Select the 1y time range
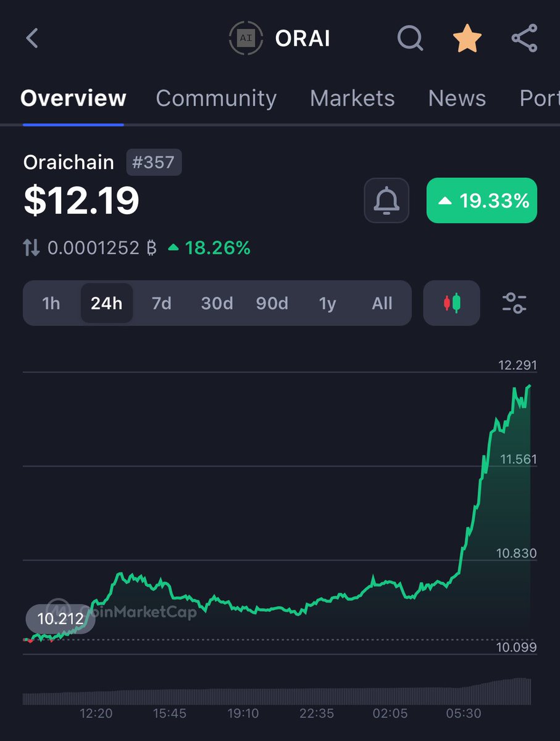 327,303
